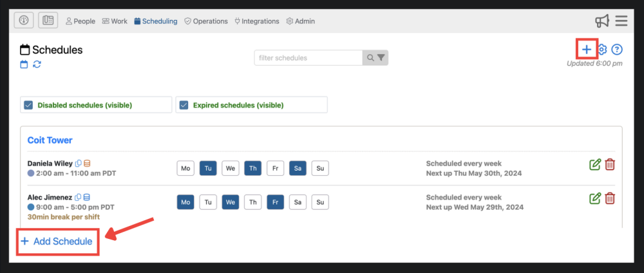Copy Daniela Wiley's schedule icon
This screenshot has height=273, width=644.
(x=79, y=163)
